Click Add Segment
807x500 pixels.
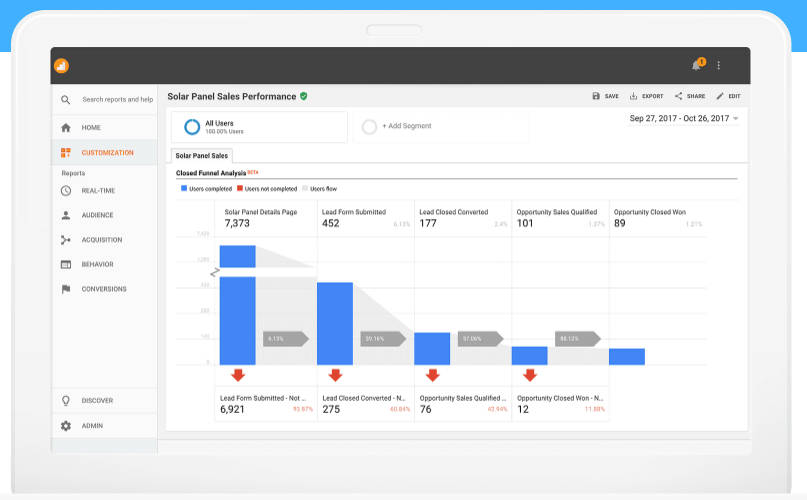pos(406,127)
